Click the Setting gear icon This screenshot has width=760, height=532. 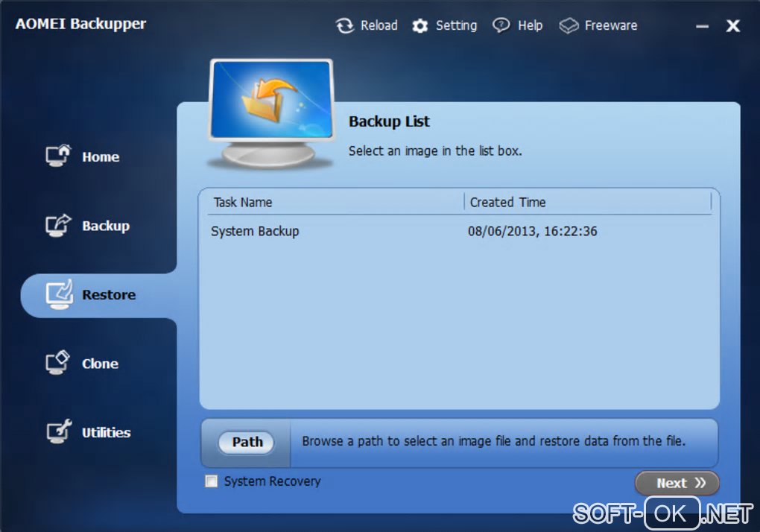[x=419, y=26]
